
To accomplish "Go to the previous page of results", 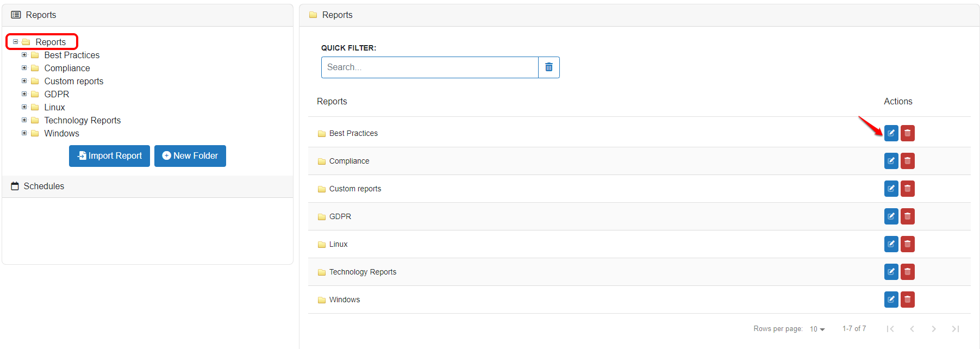I will coord(912,329).
